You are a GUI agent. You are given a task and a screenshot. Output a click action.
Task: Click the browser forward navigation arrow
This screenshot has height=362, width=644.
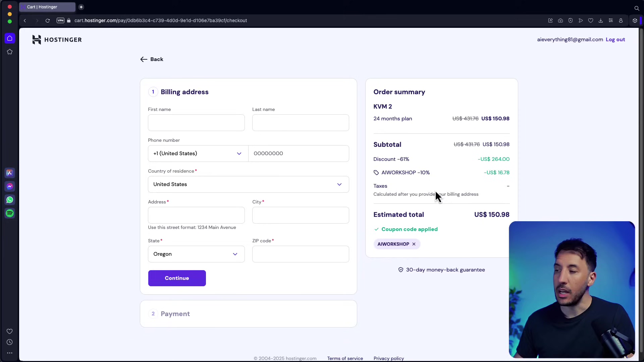pyautogui.click(x=37, y=20)
